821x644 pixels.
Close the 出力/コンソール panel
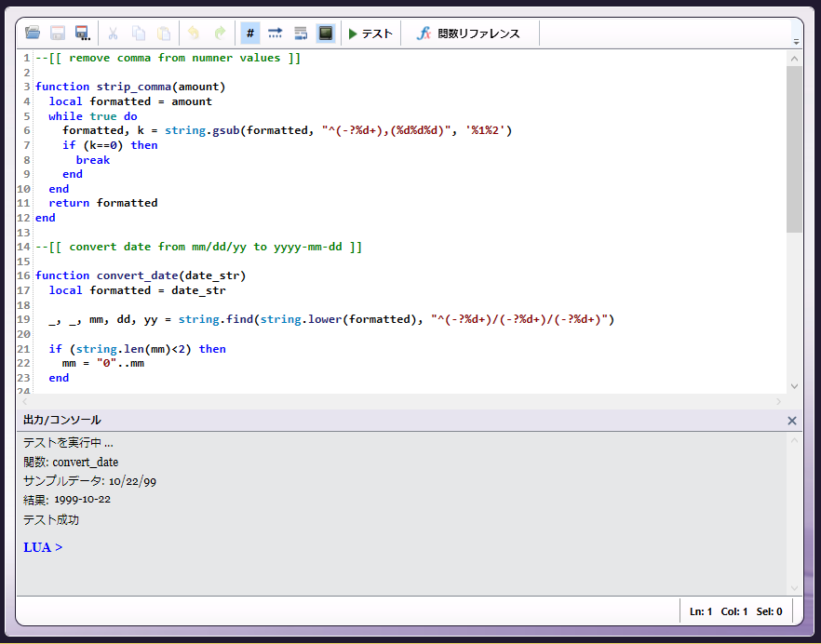click(x=792, y=421)
